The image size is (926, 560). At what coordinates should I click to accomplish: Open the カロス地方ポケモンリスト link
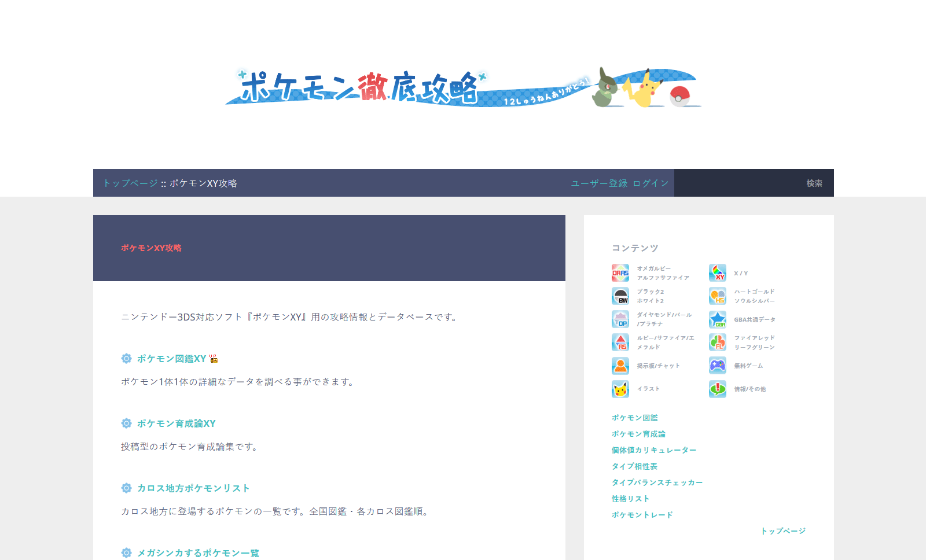tap(193, 488)
